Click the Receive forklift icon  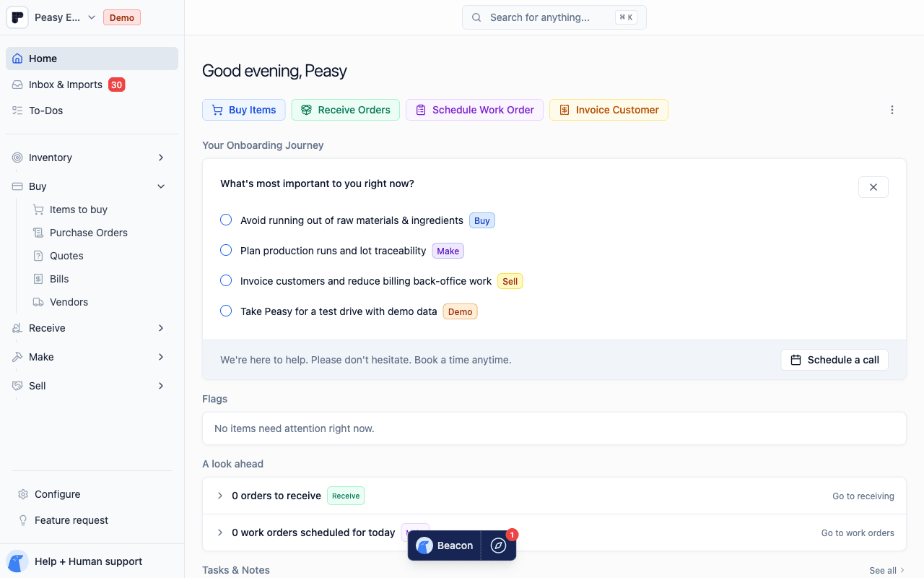pos(17,328)
